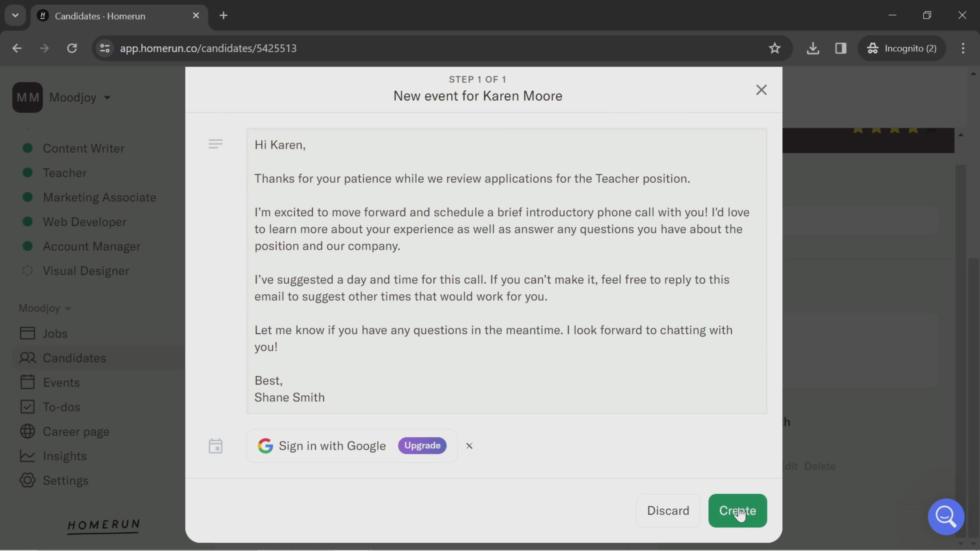
Task: Open the help chat search bubble
Action: (x=946, y=516)
